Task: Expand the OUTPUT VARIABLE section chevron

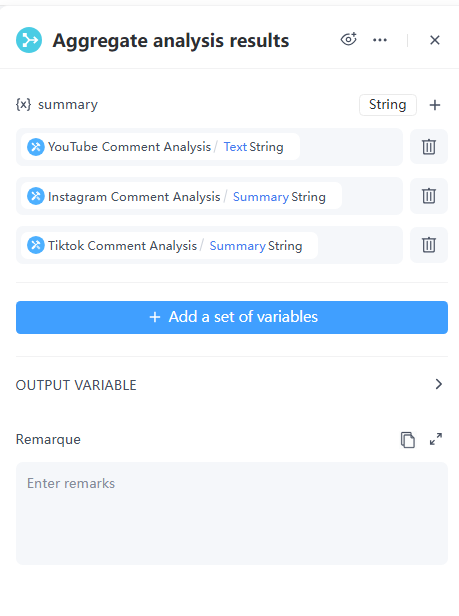Action: click(x=439, y=384)
